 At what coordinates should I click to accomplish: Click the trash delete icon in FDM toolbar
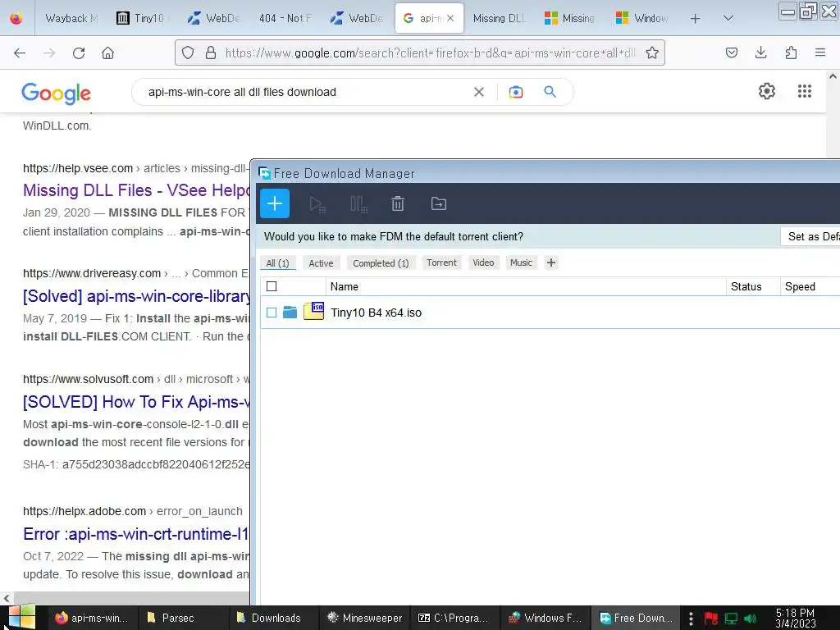(398, 203)
